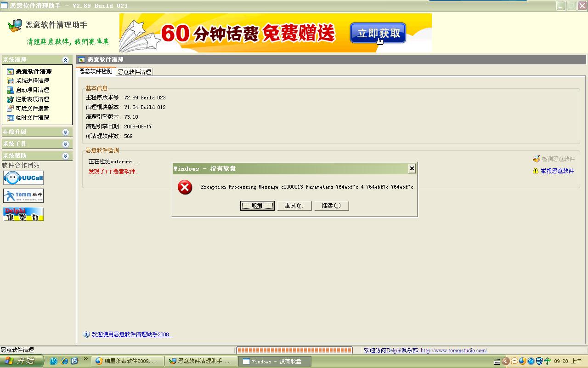
Task: Open the 欢迎使用恶意软件清理助手2008 link
Action: click(x=131, y=334)
